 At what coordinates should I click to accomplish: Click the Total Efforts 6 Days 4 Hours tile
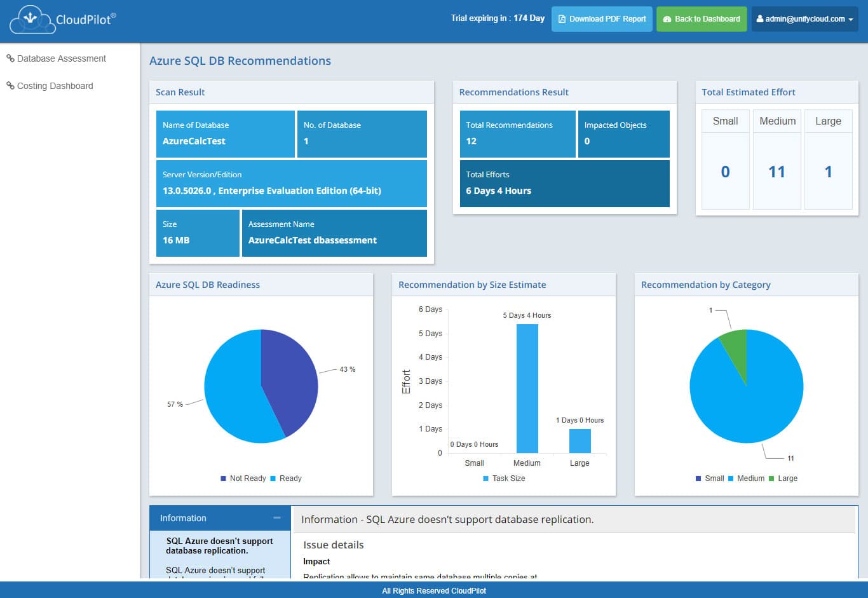564,183
